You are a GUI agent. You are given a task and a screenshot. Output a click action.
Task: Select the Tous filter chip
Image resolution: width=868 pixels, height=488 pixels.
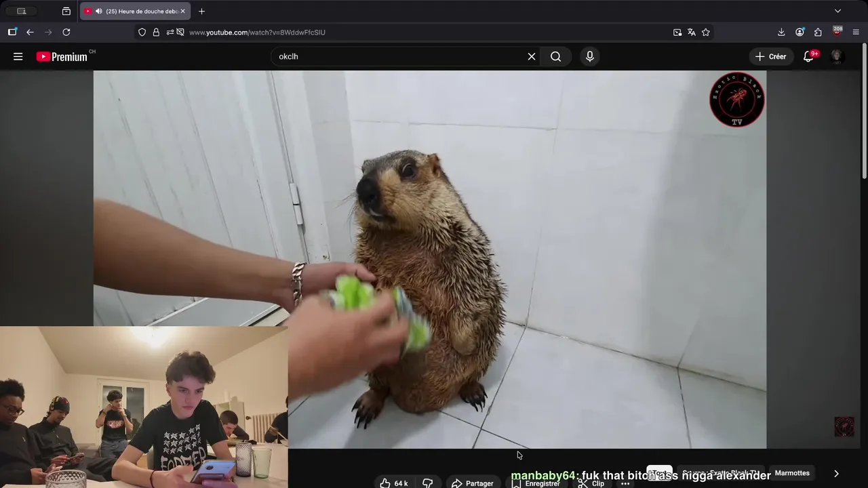click(659, 473)
